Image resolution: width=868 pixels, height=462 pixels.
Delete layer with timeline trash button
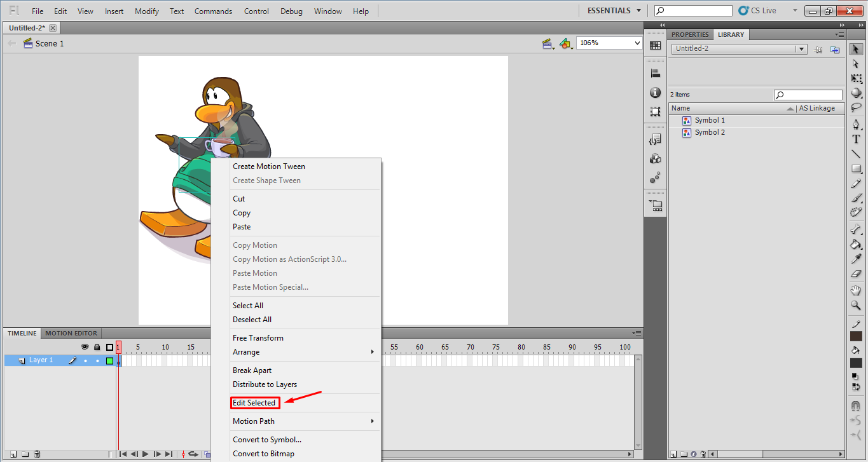tap(37, 454)
